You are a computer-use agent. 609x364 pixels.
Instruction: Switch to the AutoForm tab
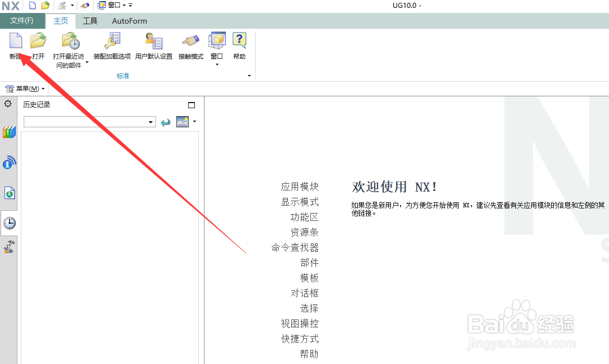(130, 21)
